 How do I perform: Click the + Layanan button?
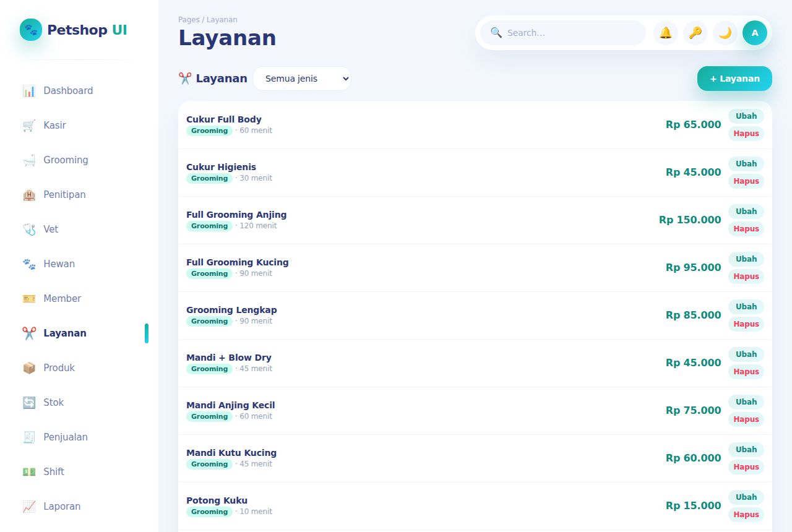click(734, 79)
